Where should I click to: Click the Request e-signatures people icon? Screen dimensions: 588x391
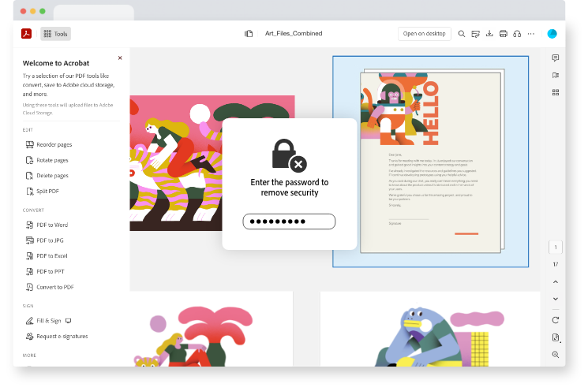(x=30, y=337)
